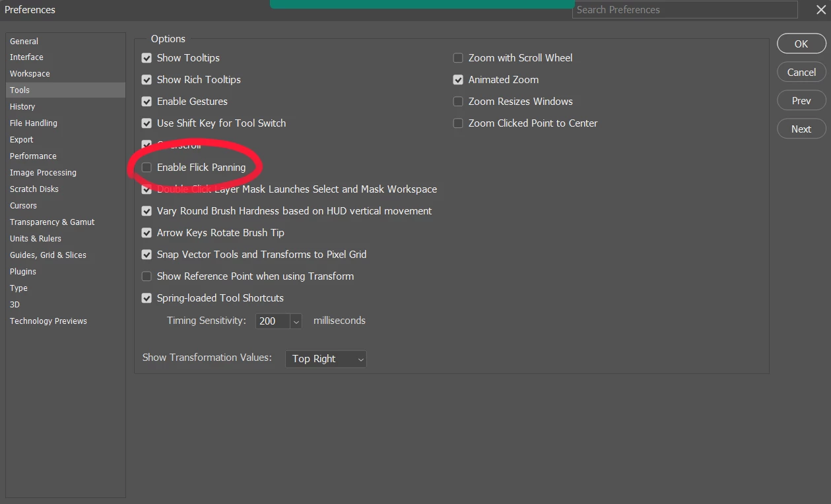Disable the Enable Gestures checkbox
The image size is (831, 504).
point(147,102)
